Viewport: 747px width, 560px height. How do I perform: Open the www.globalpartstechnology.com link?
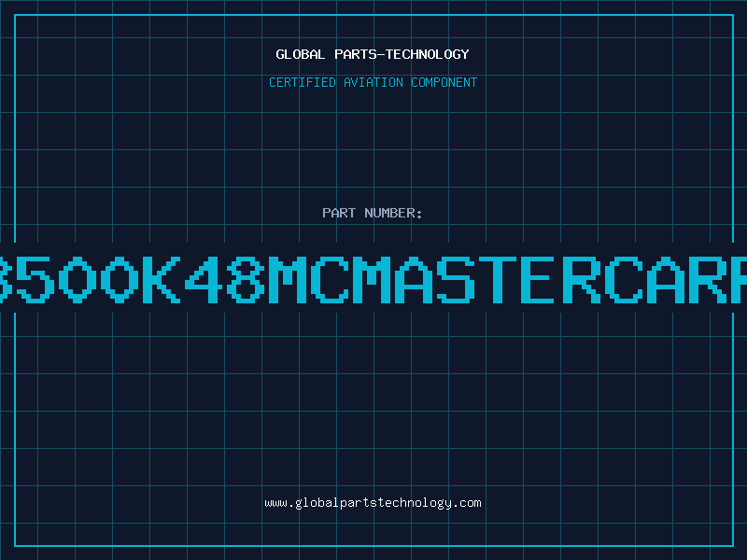tap(373, 503)
